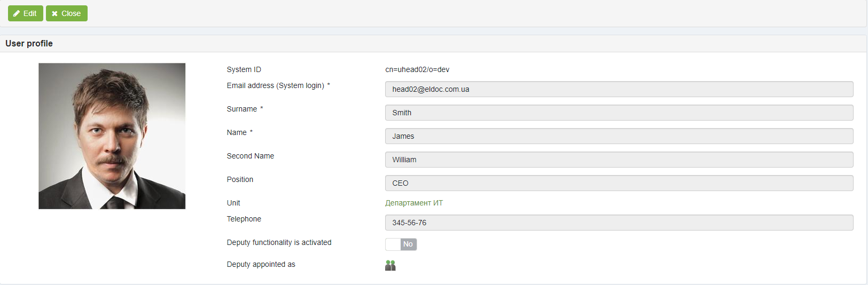The width and height of the screenshot is (868, 285).
Task: Click the deputy people icon
Action: 390,265
